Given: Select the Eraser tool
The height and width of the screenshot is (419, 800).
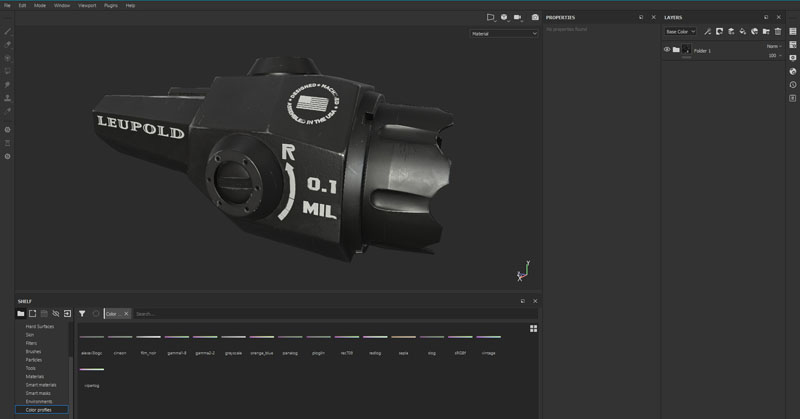Looking at the screenshot, I should [8, 45].
